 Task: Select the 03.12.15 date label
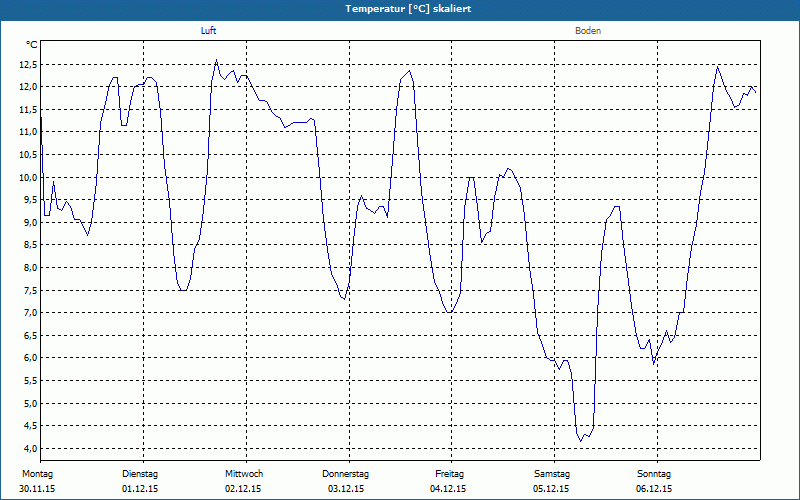click(x=346, y=489)
